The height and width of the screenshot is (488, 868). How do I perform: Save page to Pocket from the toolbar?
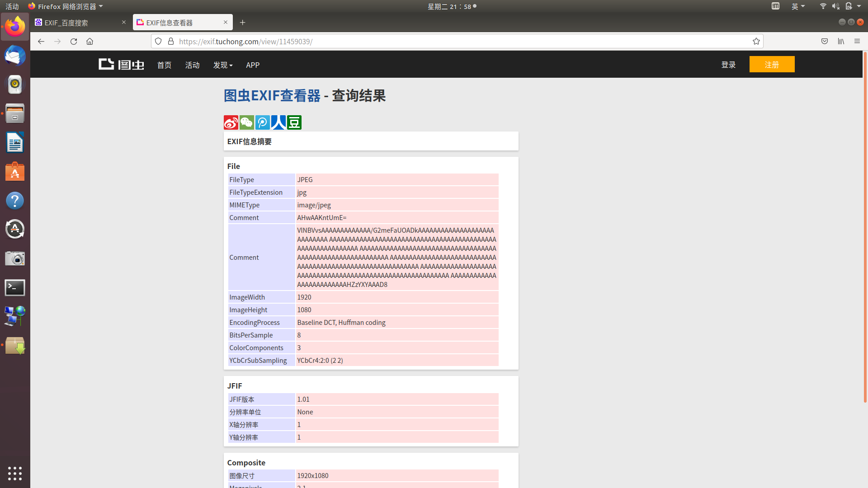(x=824, y=41)
